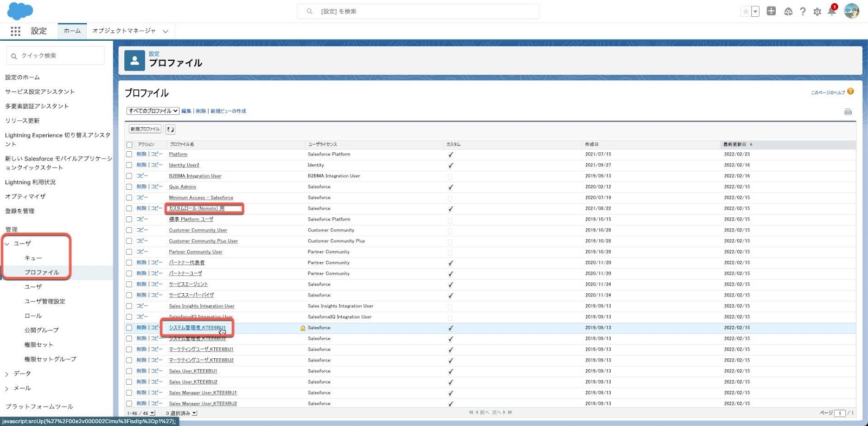Open the App Launcher grid icon
The height and width of the screenshot is (426, 868).
click(x=15, y=31)
